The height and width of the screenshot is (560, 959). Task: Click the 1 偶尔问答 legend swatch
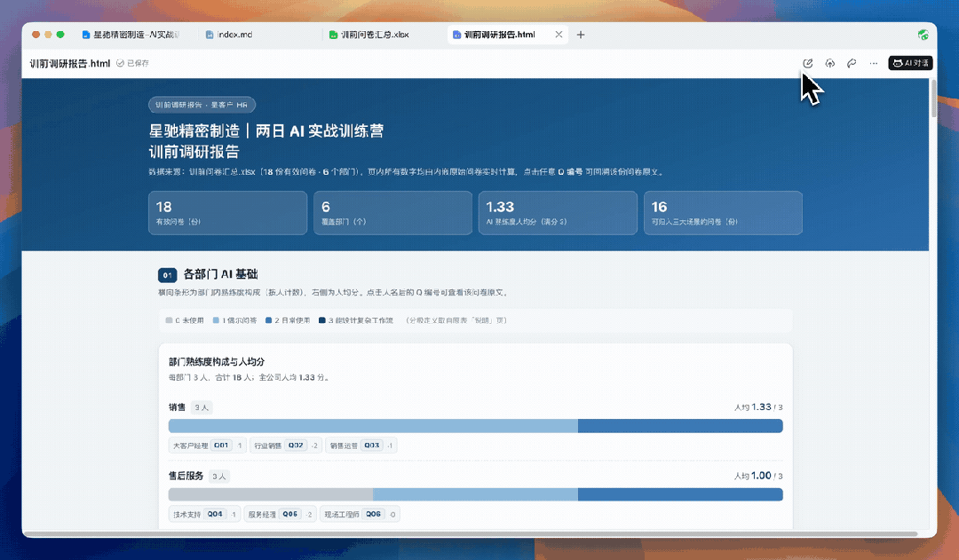(216, 320)
